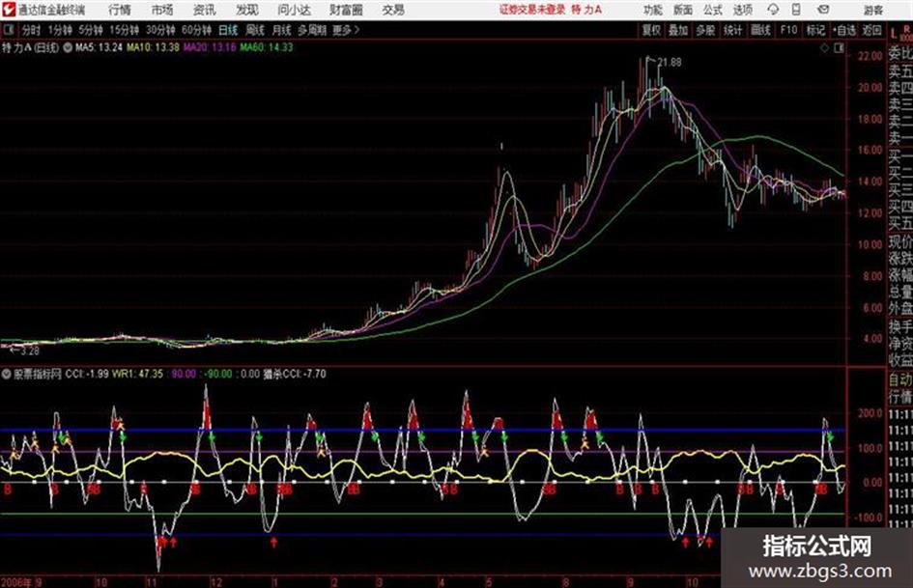Click the CCI: -1.99 value label
Screen dimensions: 913x588
click(x=87, y=374)
